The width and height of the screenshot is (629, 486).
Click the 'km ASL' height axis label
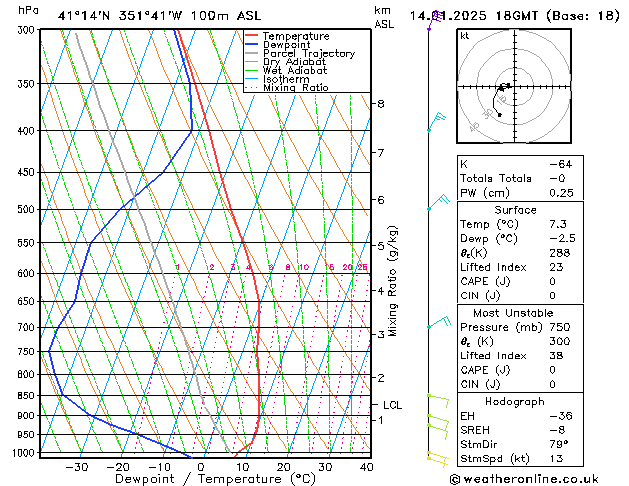384,17
